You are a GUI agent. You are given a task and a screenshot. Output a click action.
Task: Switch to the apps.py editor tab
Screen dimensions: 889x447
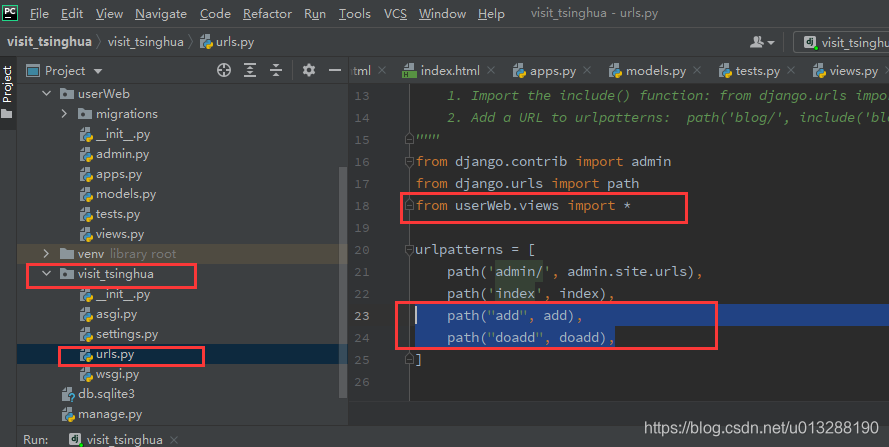pyautogui.click(x=544, y=71)
